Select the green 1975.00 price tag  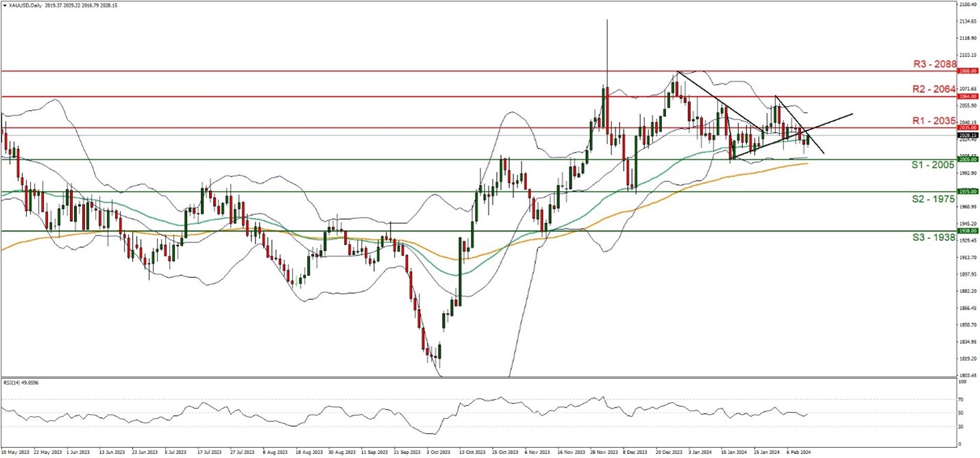967,192
